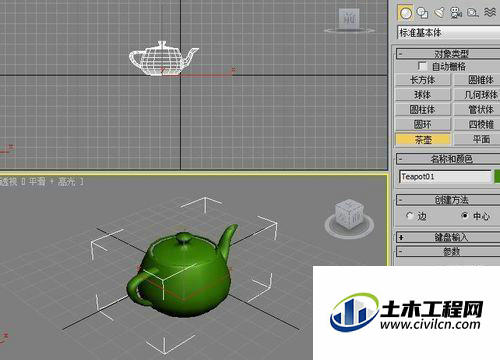Click the 圆环 torus button

(423, 124)
